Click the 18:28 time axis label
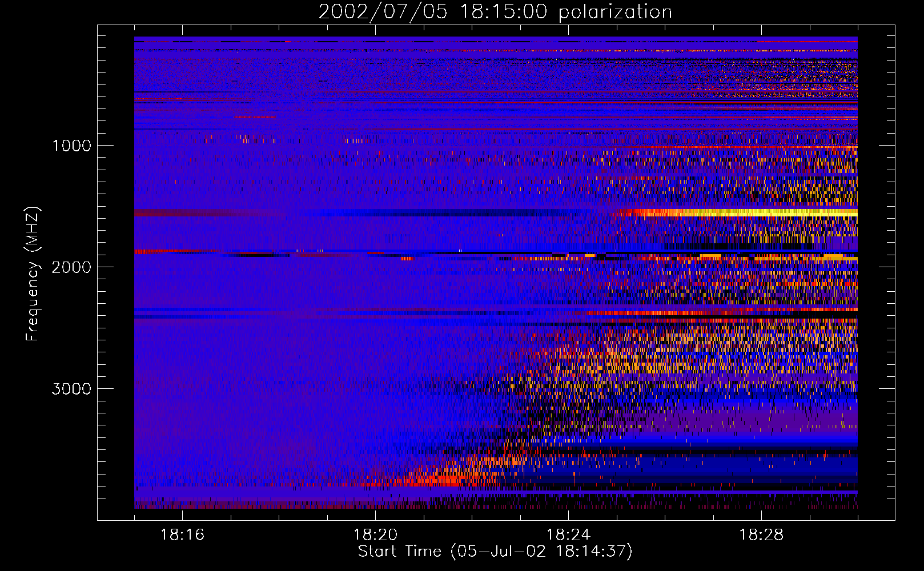 click(761, 535)
